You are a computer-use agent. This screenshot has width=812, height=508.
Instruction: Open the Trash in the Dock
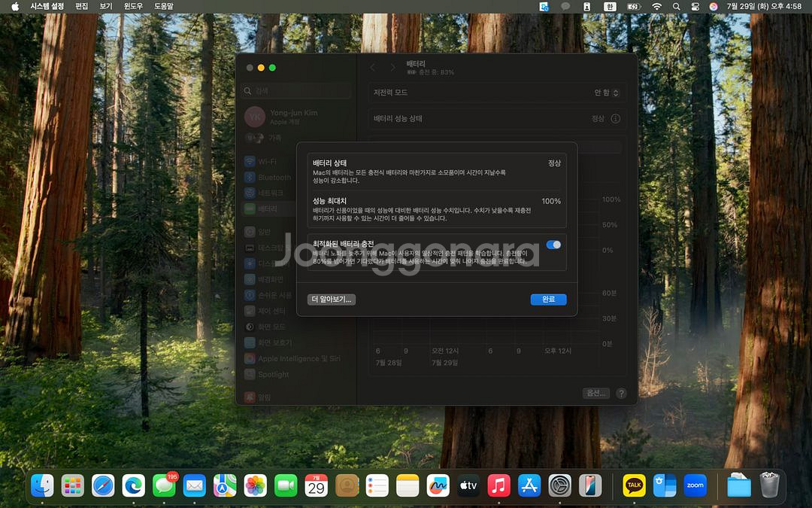pos(770,485)
